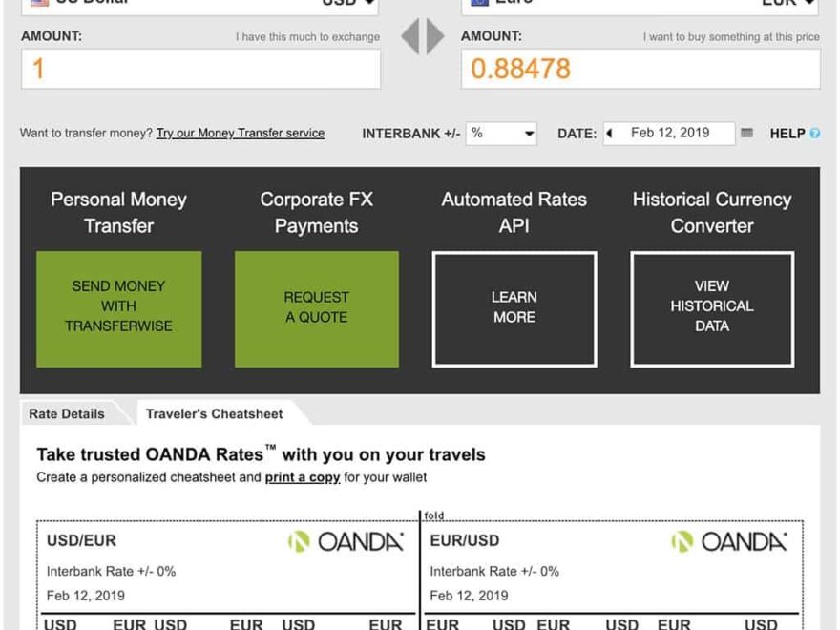
Task: Click Send Money With TransferWise button
Action: 118,306
